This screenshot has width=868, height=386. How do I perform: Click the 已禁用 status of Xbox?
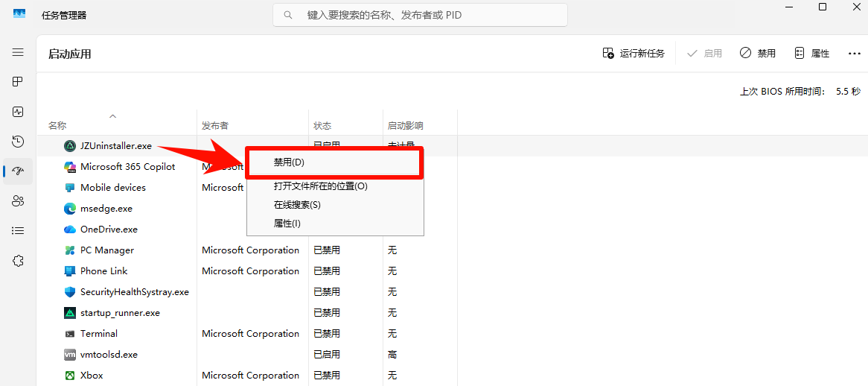pyautogui.click(x=327, y=376)
